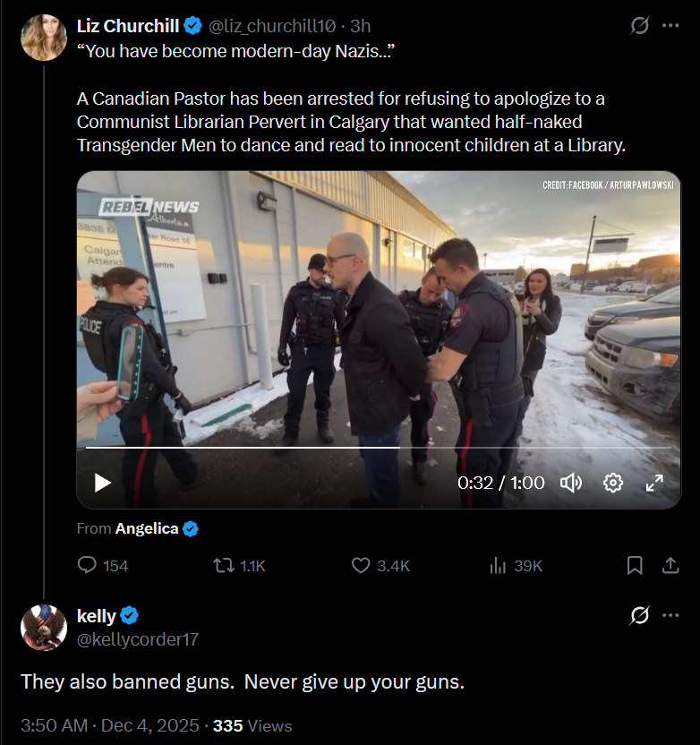Like the post with 3.4K likes

[361, 565]
